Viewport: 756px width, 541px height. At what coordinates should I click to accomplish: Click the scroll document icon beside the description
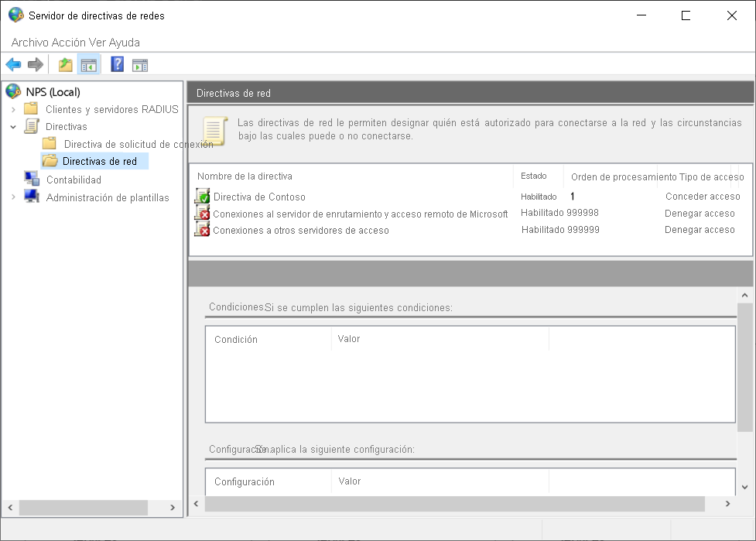[214, 130]
